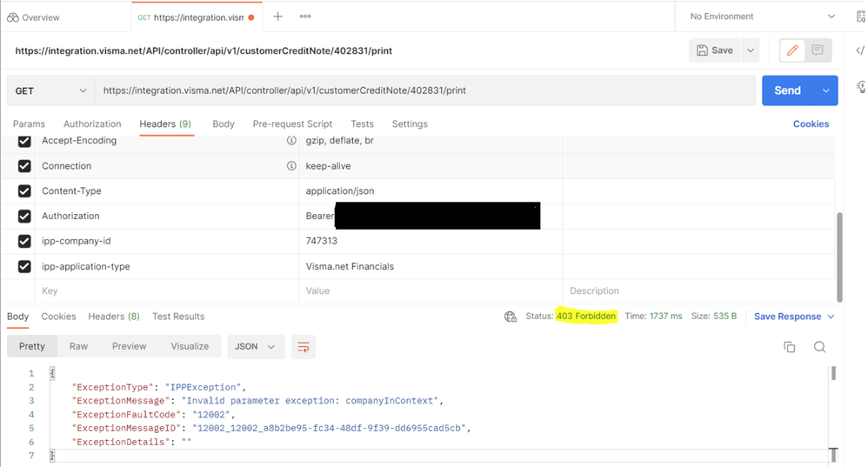
Task: Click the info icon beside Connection
Action: [x=291, y=166]
